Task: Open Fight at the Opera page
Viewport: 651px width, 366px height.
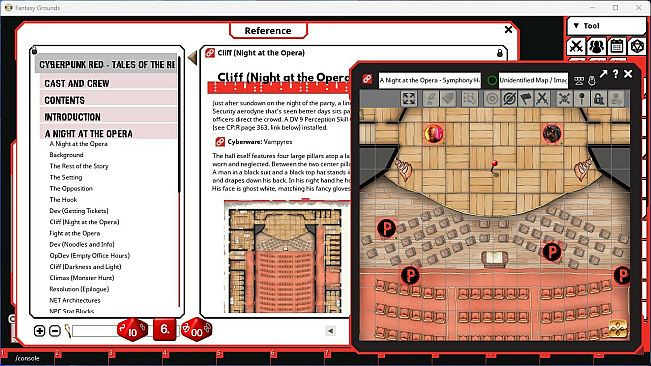Action: click(75, 233)
